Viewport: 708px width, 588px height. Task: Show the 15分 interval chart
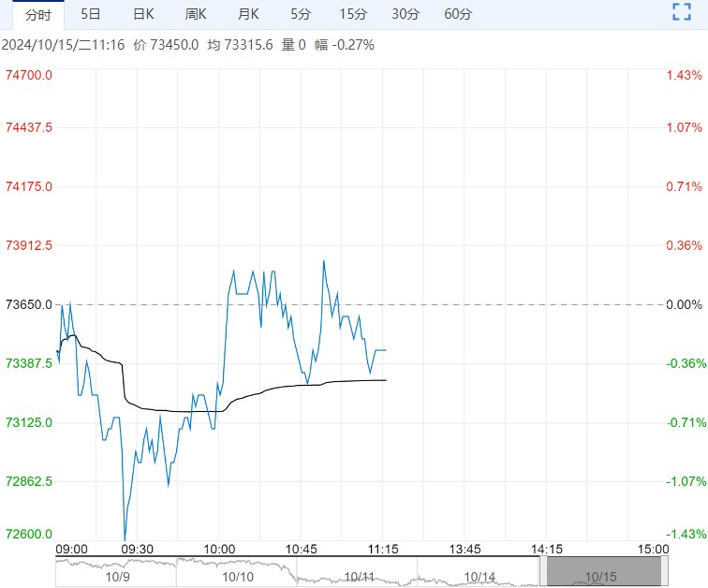(353, 14)
